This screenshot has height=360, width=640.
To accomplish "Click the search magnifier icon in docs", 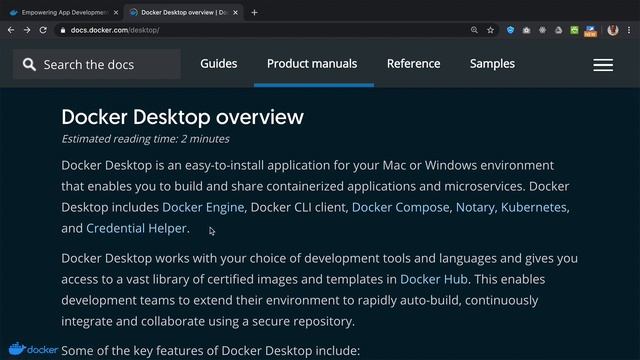I will tap(29, 64).
